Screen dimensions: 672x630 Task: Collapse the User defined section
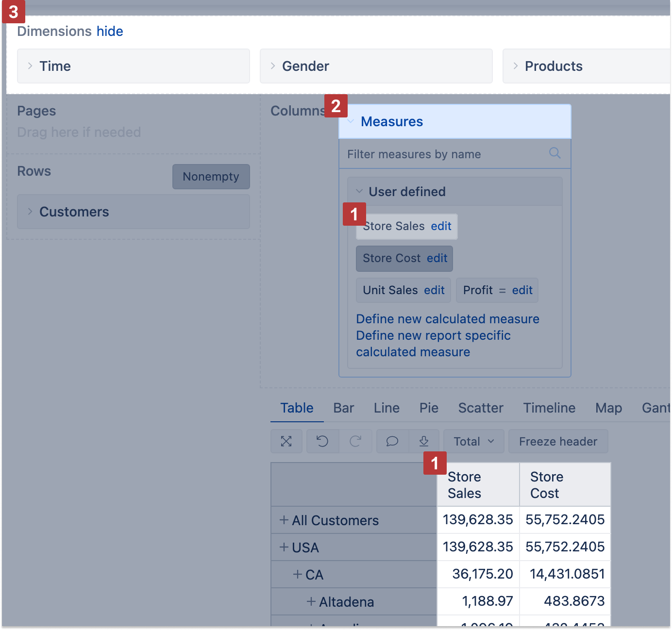click(359, 191)
